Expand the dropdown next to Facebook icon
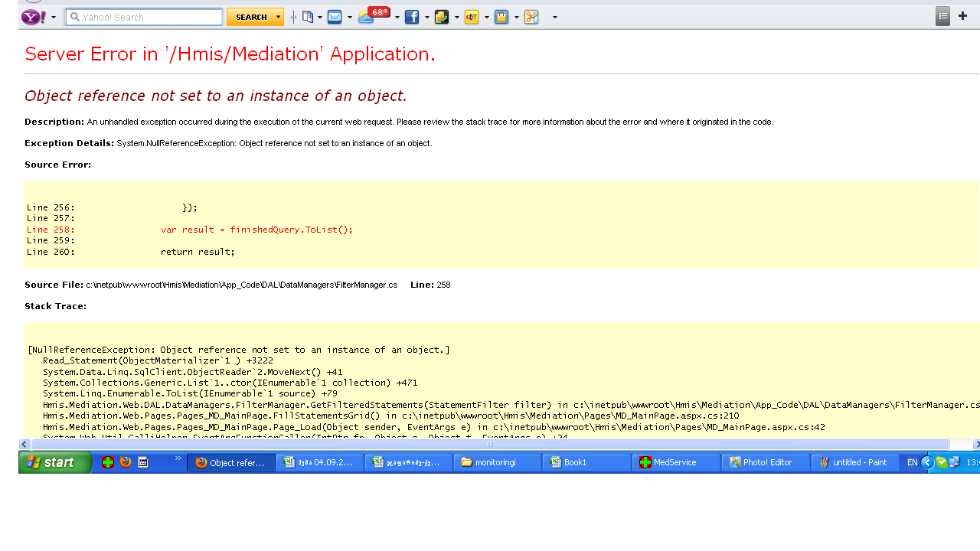The height and width of the screenshot is (551, 980). click(x=427, y=17)
